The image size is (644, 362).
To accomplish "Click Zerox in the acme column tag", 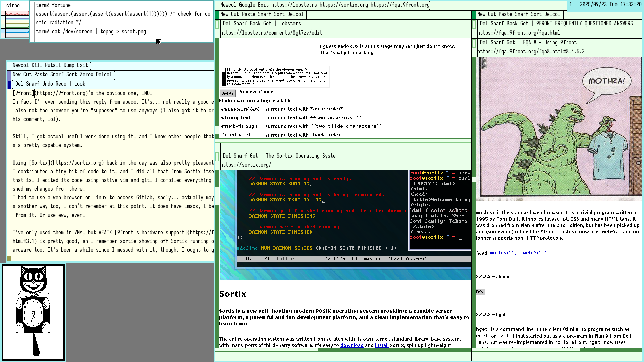I will [86, 75].
